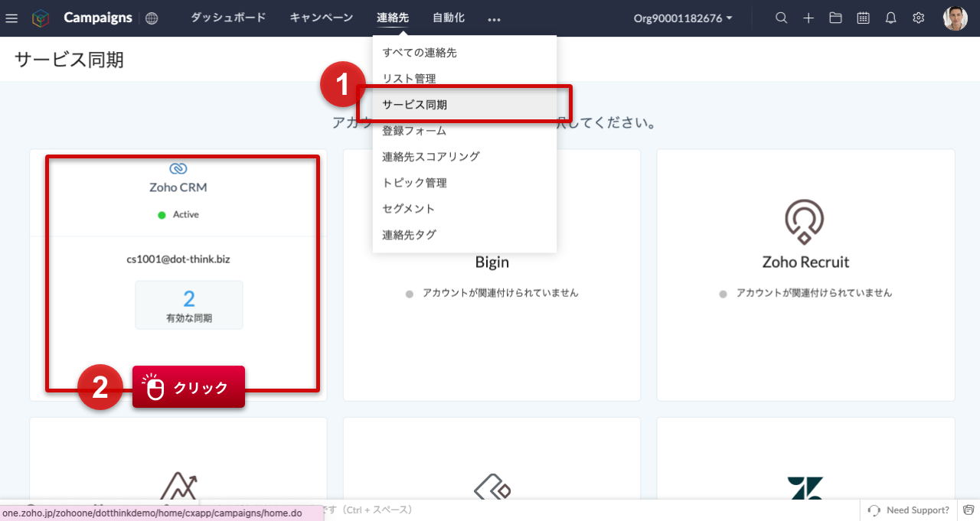Click the Zoho CRM sync icon on the card
Image resolution: width=980 pixels, height=521 pixels.
pos(178,169)
